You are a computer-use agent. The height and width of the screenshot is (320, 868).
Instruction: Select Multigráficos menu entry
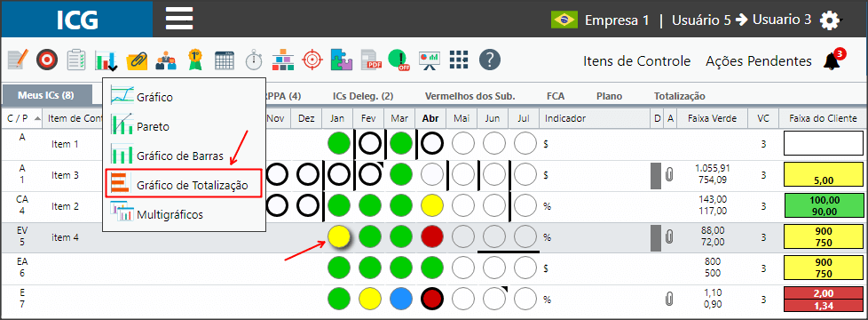click(x=184, y=213)
